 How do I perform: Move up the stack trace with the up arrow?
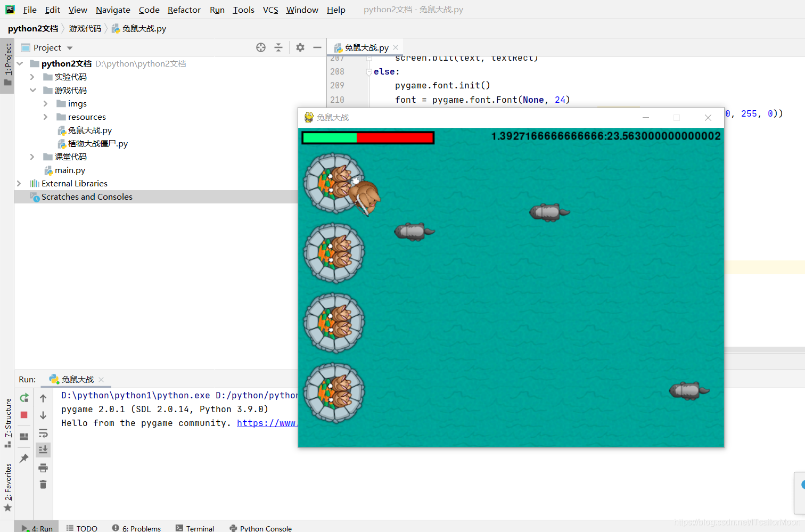[43, 398]
